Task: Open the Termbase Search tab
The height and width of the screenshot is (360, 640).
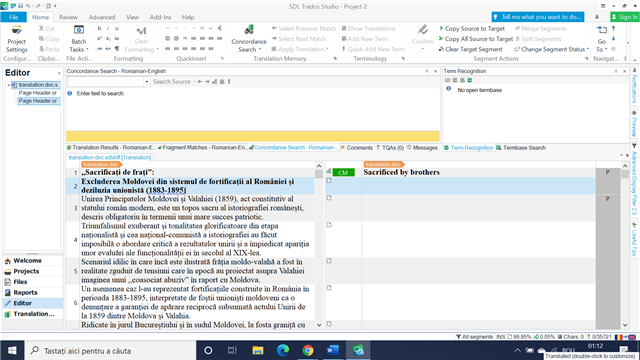Action: pos(521,148)
